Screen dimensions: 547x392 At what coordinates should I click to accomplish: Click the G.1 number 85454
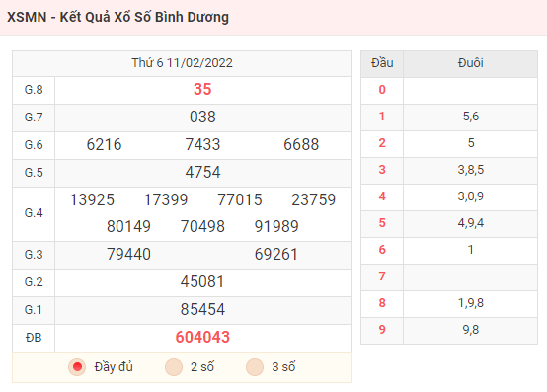click(202, 309)
